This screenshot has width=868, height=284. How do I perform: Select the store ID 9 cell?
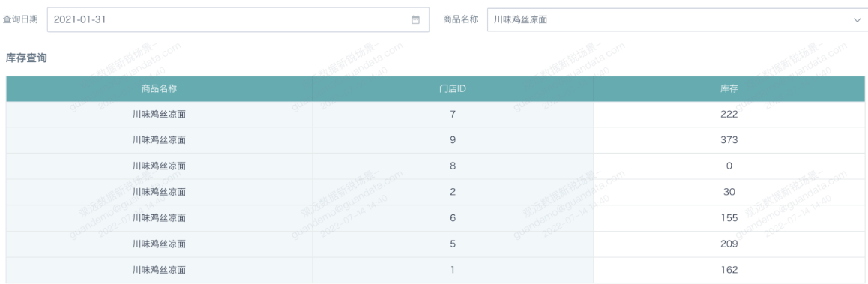(x=453, y=140)
